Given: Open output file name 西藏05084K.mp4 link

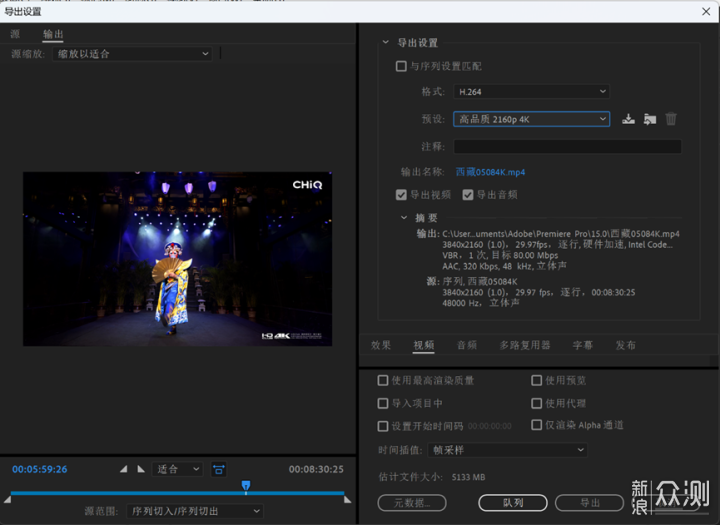Looking at the screenshot, I should click(x=490, y=172).
